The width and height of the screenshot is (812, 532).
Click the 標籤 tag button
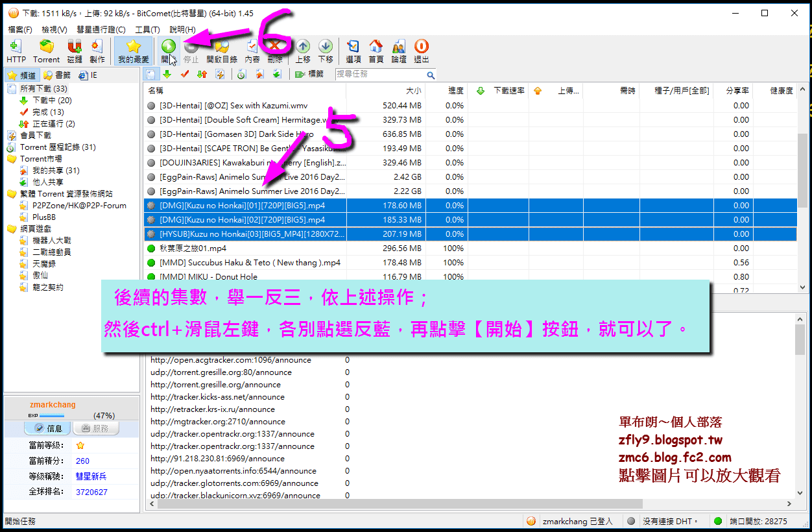pos(309,74)
